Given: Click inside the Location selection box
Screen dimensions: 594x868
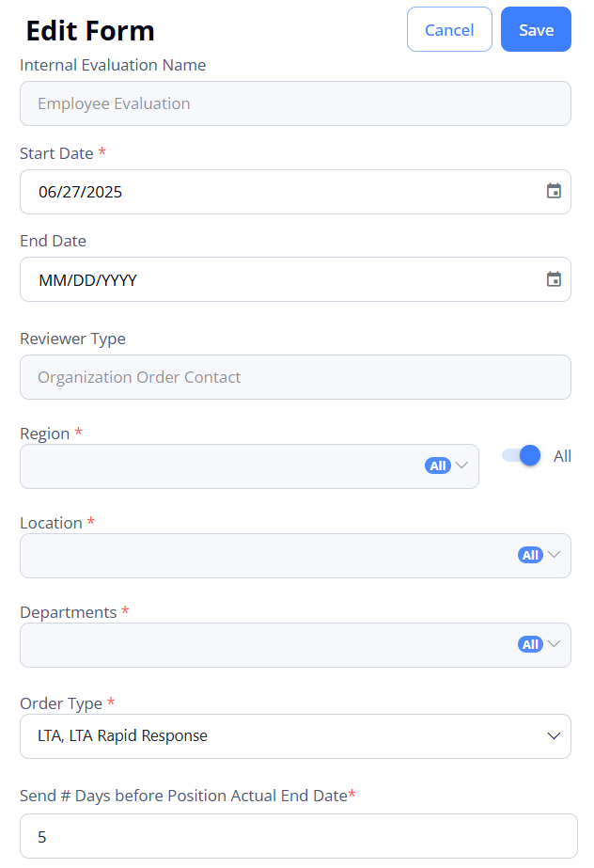Looking at the screenshot, I should [263, 556].
